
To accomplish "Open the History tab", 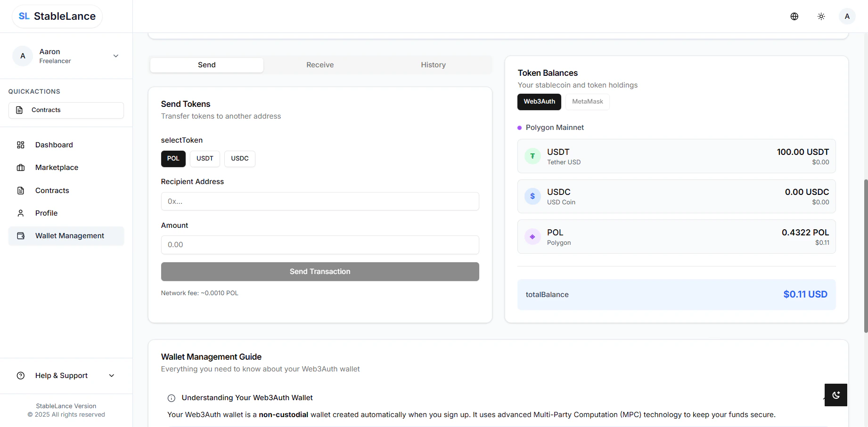I will click(433, 64).
